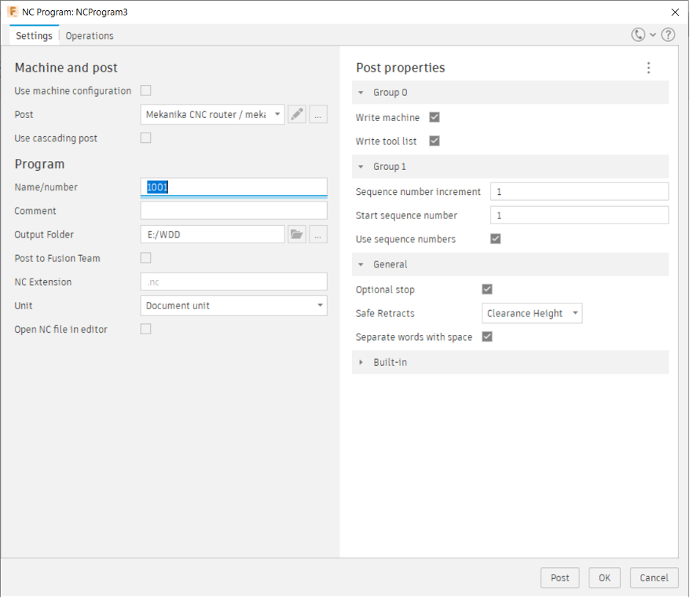Viewport: 690px width, 598px height.
Task: Select the Settings tab
Action: 34,36
